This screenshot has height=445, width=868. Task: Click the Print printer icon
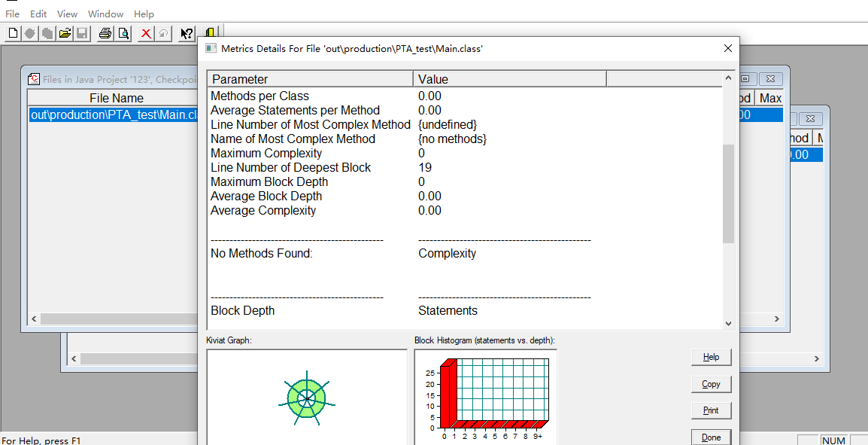click(x=105, y=33)
